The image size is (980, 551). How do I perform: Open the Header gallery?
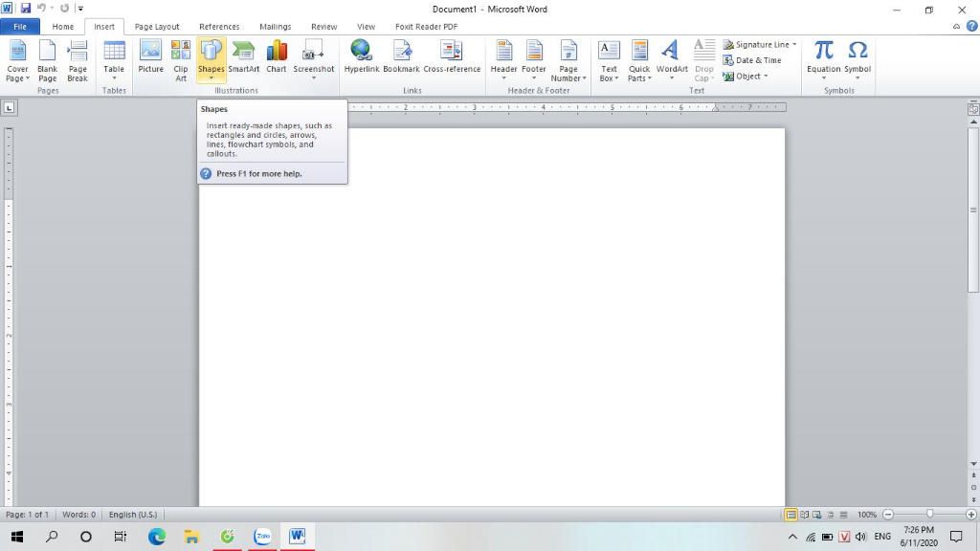click(503, 60)
